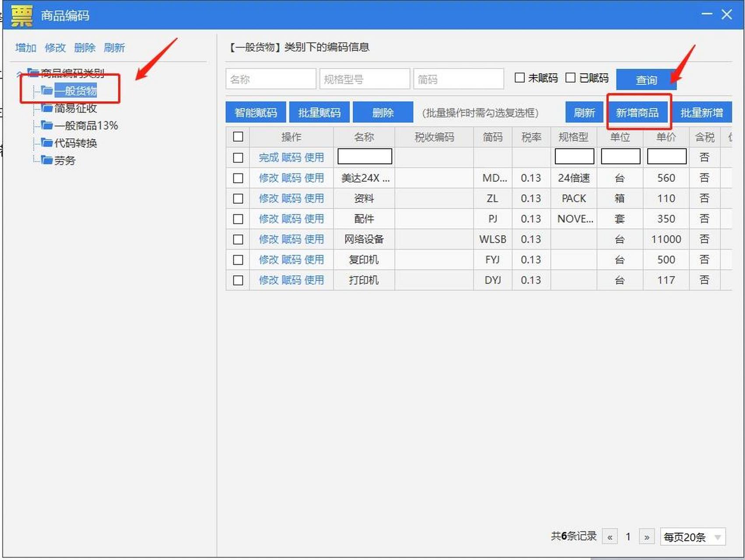
Task: Focus the new-row 名称 input cell
Action: 365,157
